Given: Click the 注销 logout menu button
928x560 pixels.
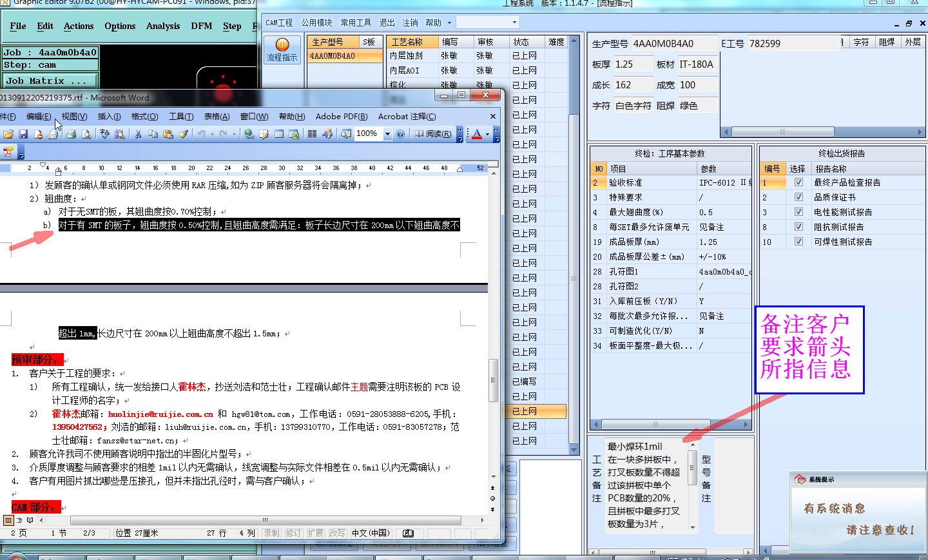Looking at the screenshot, I should 410,23.
